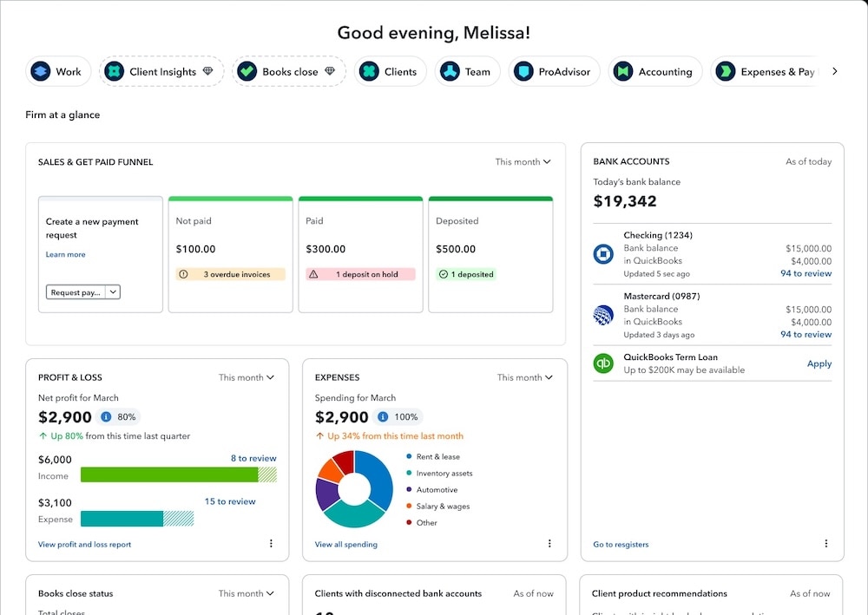Expand the Request payment split-button dropdown

(115, 291)
